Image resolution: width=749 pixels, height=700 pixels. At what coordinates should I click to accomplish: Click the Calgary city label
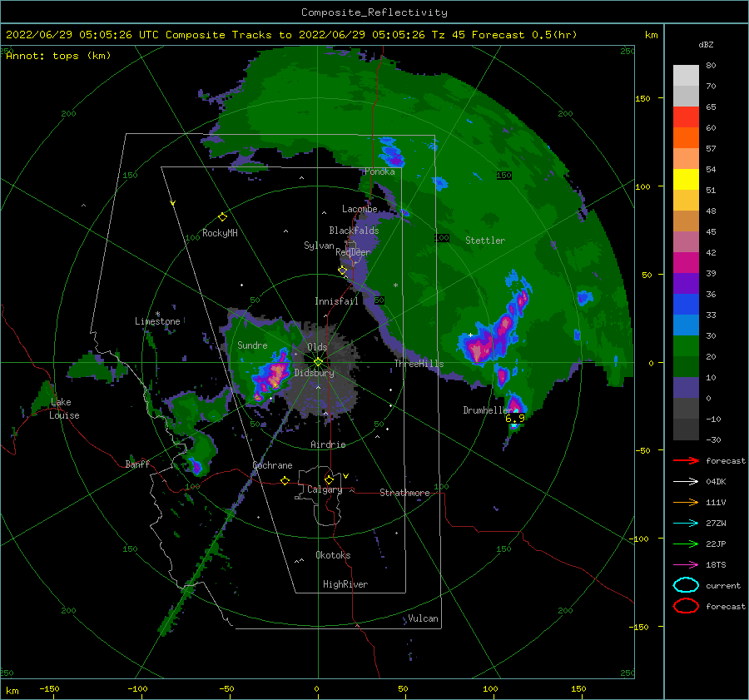pyautogui.click(x=325, y=489)
